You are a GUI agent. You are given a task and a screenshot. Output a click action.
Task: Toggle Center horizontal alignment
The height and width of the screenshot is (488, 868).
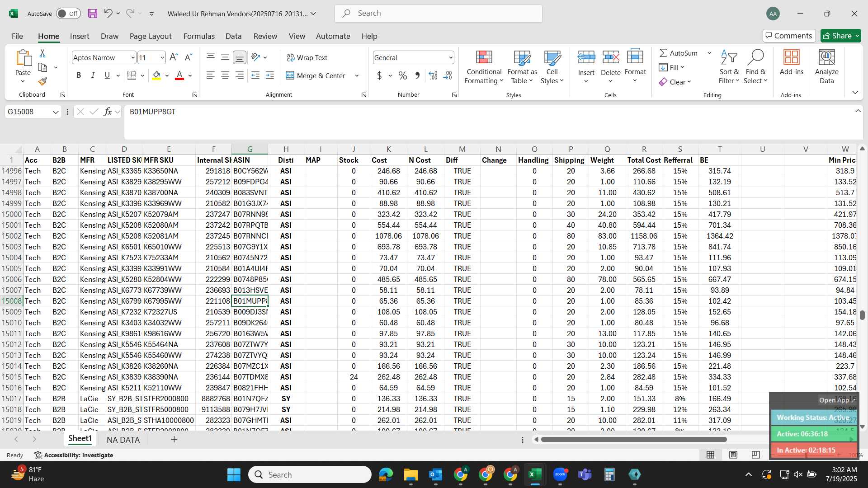point(225,75)
